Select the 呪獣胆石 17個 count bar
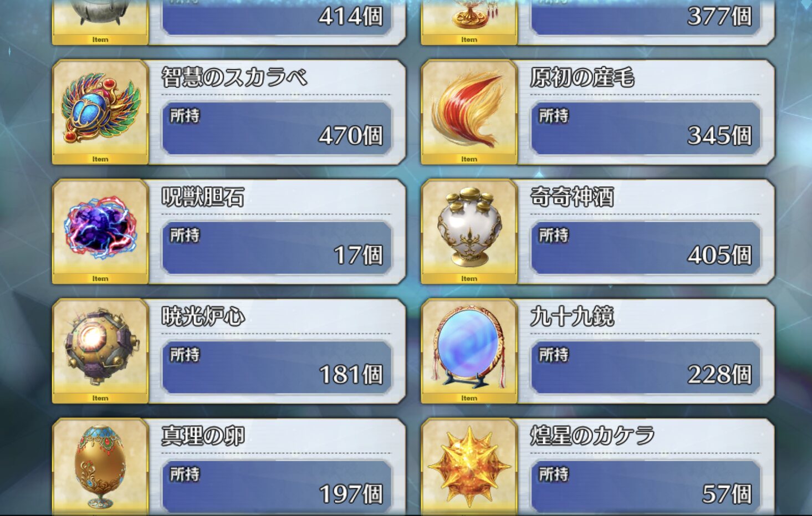This screenshot has height=516, width=812. pyautogui.click(x=277, y=248)
